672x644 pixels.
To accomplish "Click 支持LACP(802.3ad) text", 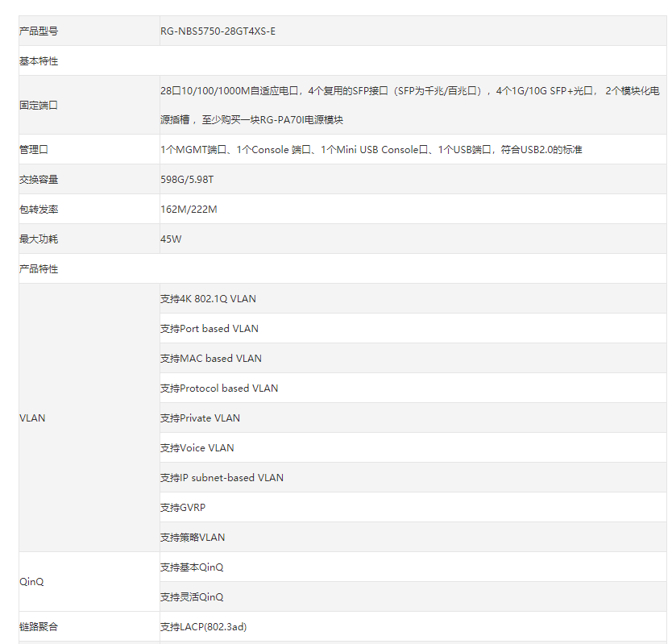I will point(204,627).
